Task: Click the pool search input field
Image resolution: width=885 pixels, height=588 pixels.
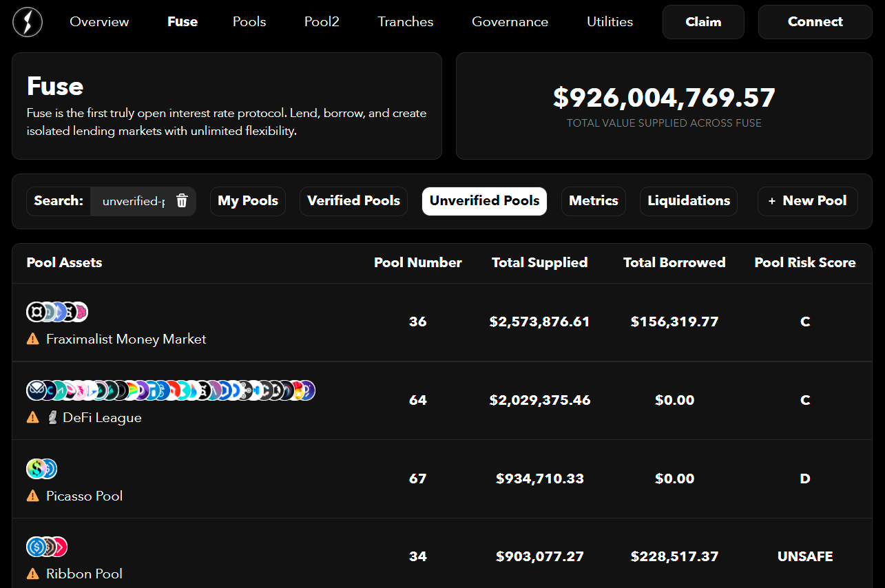Action: coord(133,202)
